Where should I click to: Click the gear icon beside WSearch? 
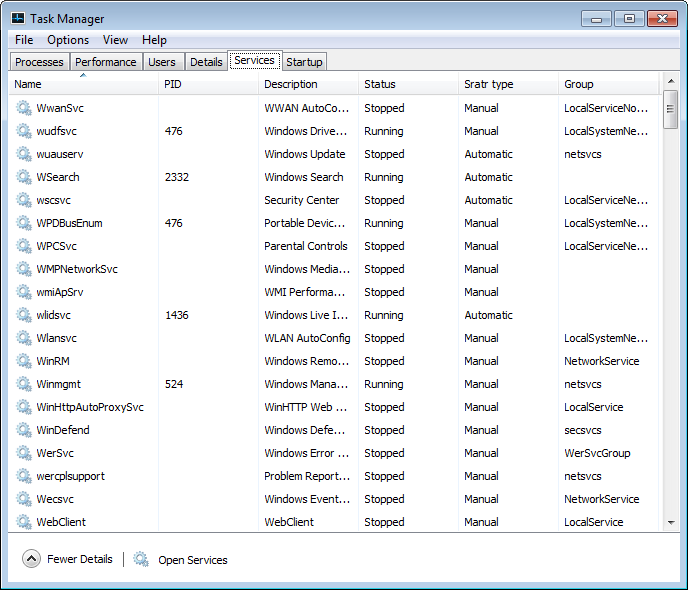(x=24, y=177)
